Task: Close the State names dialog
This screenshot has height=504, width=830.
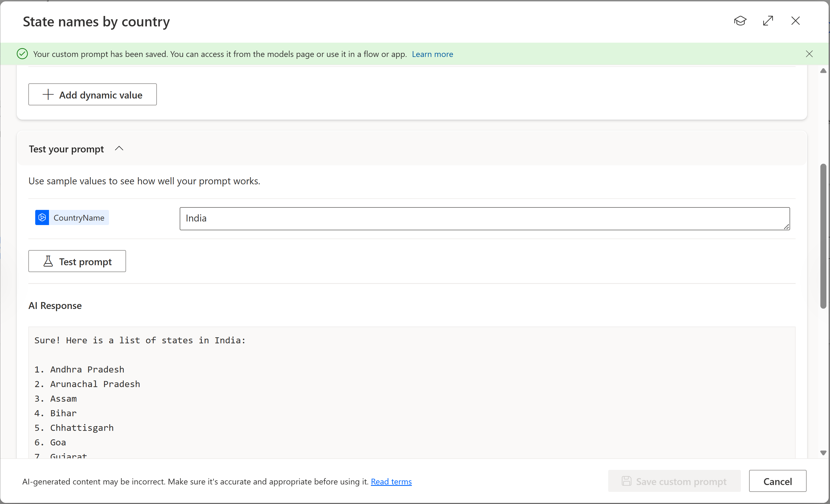Action: click(795, 21)
